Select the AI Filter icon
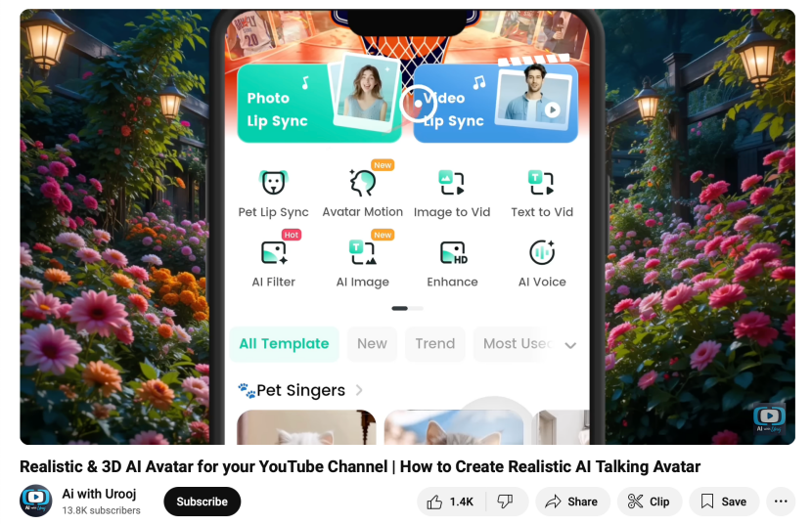812x524 pixels. tap(273, 253)
